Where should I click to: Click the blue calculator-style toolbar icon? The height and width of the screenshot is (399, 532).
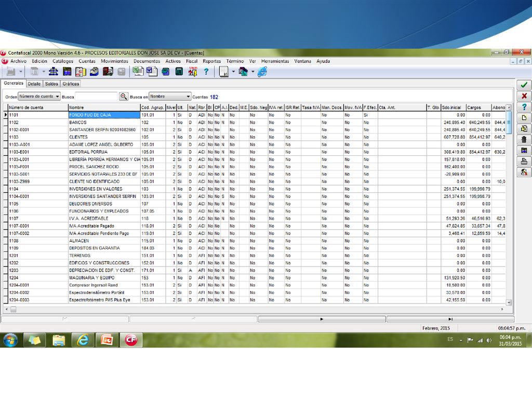click(67, 72)
